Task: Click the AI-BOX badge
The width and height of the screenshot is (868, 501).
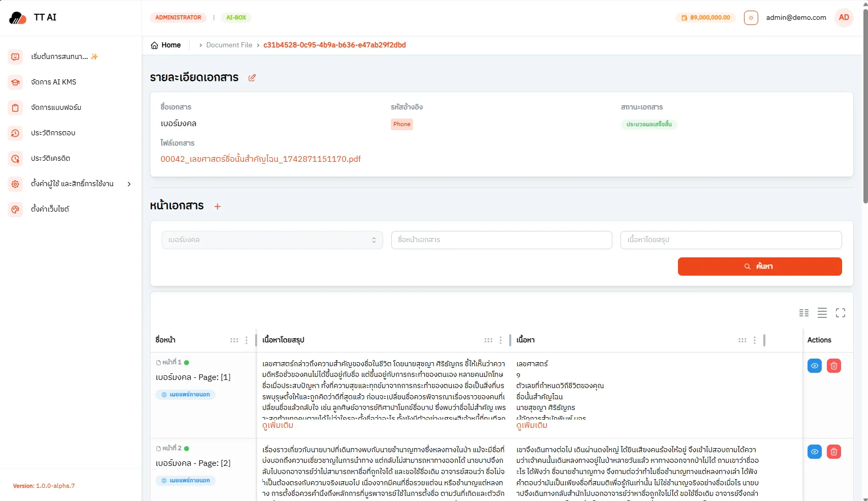Action: click(236, 17)
